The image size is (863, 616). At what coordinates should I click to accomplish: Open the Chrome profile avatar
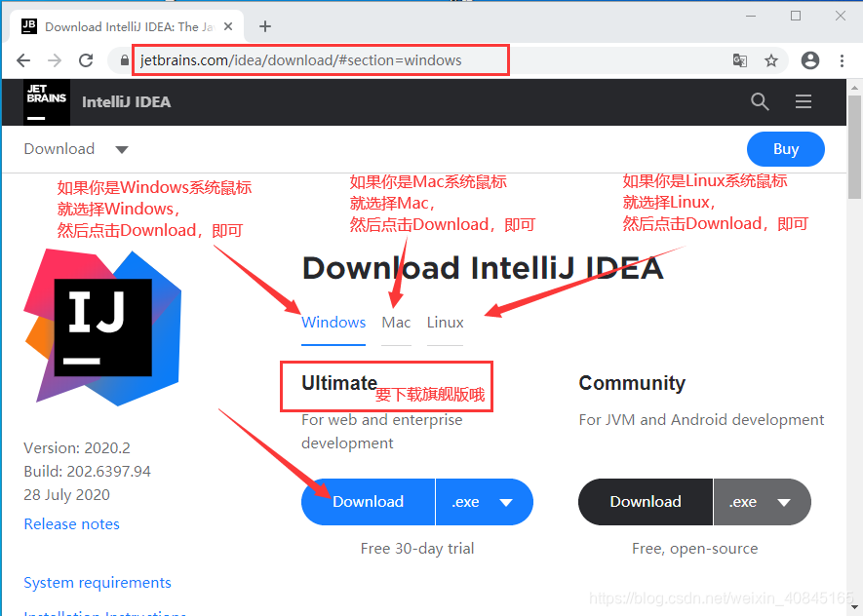click(810, 60)
